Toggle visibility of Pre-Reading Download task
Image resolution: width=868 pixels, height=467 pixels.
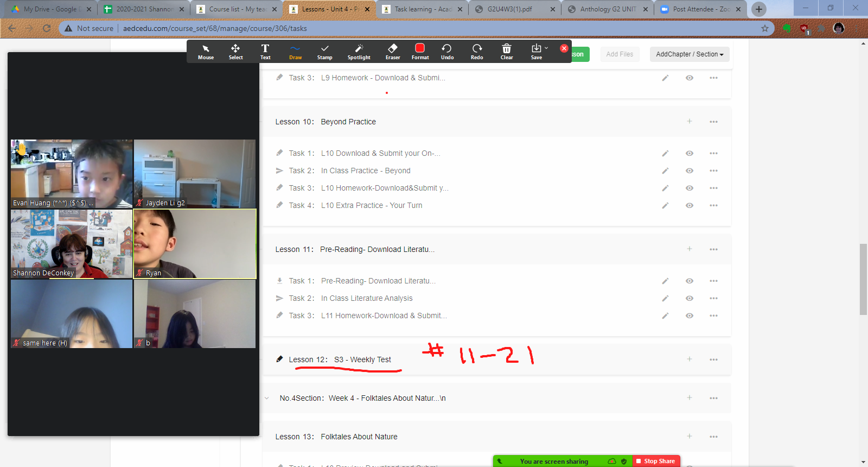pos(690,281)
